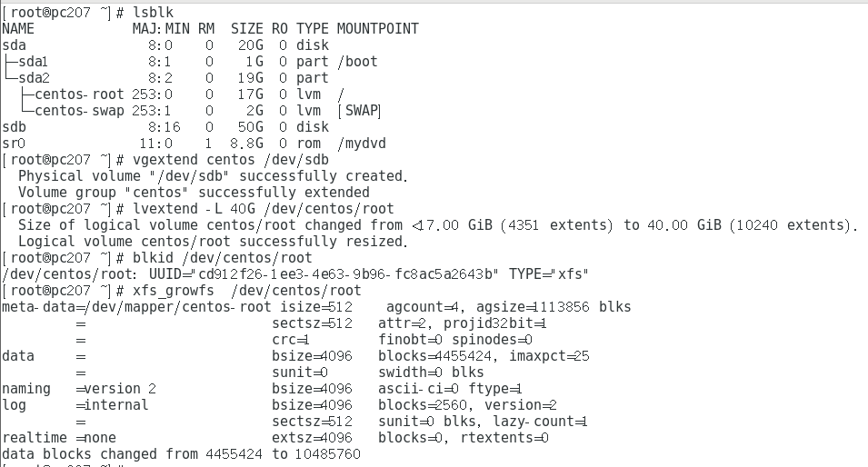Image resolution: width=868 pixels, height=467 pixels.
Task: Click the 'SIZE' column header
Action: point(247,29)
